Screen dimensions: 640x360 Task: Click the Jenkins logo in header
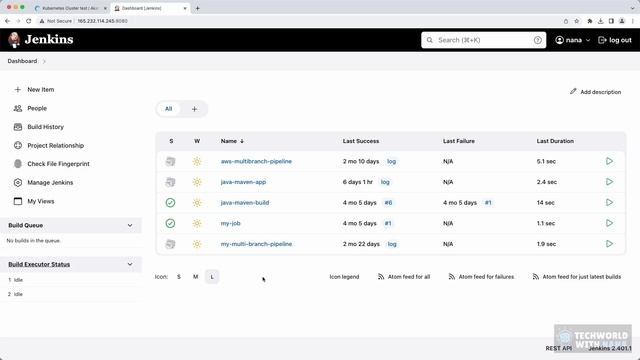40,40
